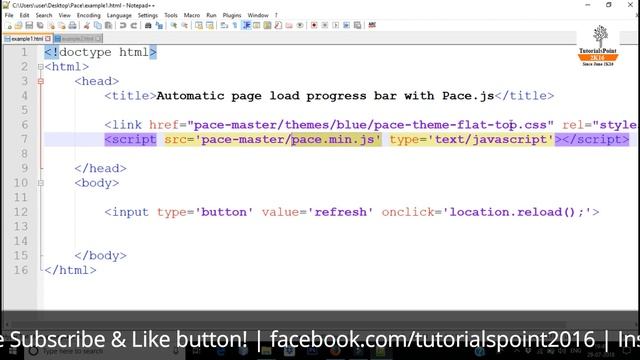The image size is (640, 360).
Task: Click the Close All toolbar icon
Action: tap(62, 25)
